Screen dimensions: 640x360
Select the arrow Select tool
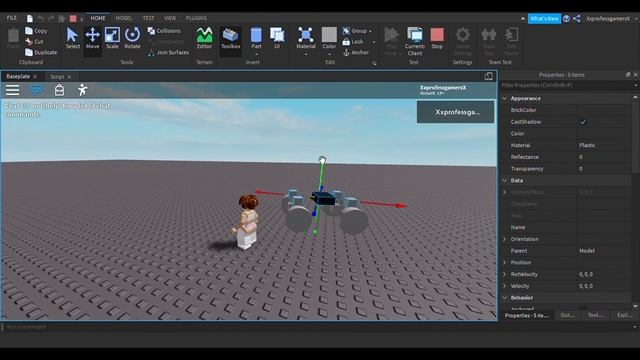73,38
